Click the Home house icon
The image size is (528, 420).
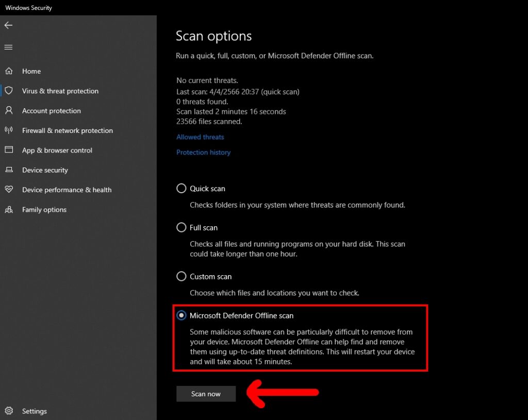click(x=9, y=71)
